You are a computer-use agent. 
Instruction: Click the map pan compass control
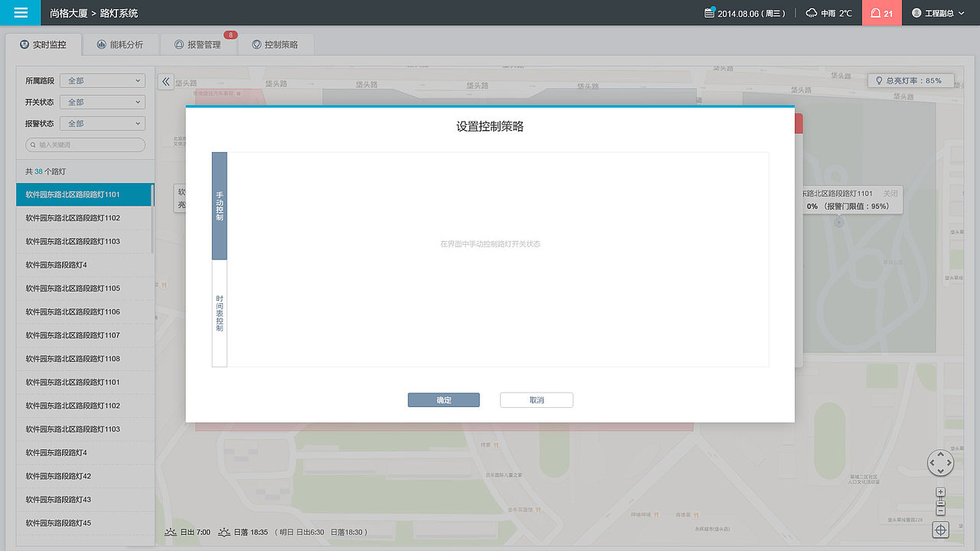pos(940,463)
